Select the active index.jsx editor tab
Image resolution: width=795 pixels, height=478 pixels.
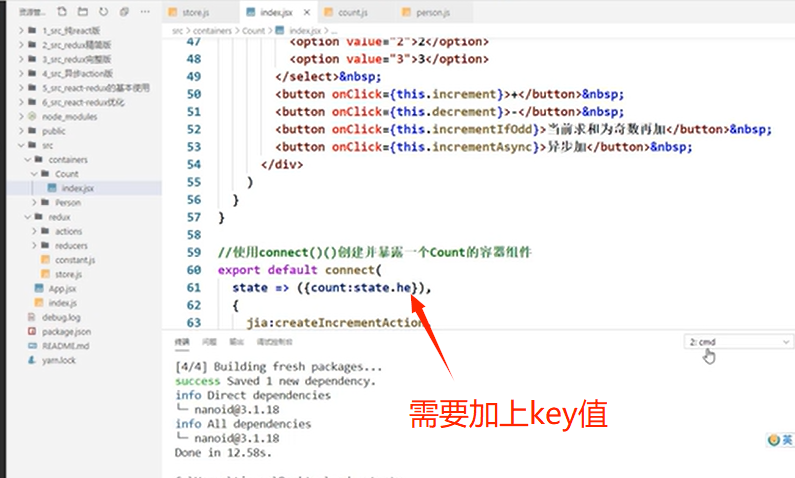click(278, 12)
